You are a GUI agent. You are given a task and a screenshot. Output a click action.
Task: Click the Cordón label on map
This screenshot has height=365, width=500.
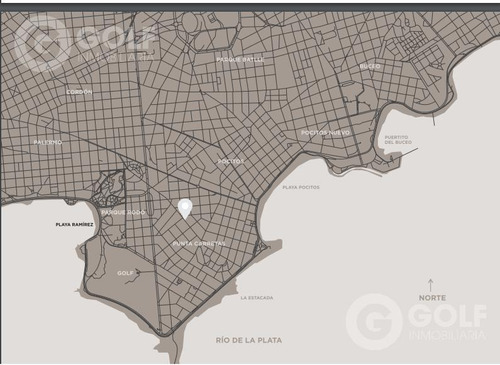79,92
